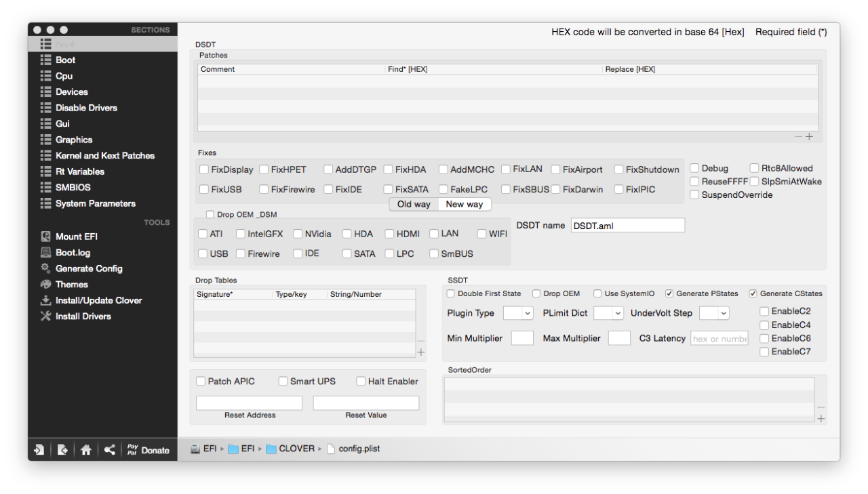Switch to the Old way tab
Image resolution: width=868 pixels, height=494 pixels.
click(414, 204)
